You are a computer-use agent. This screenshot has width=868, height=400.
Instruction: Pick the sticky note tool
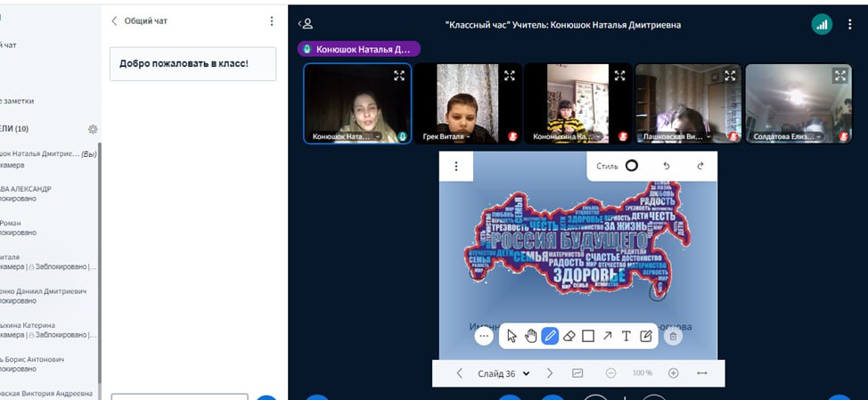pos(645,336)
